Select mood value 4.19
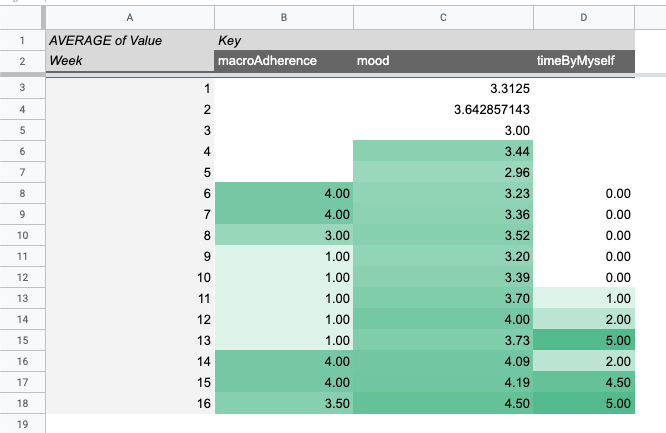This screenshot has width=666, height=433. pyautogui.click(x=443, y=382)
